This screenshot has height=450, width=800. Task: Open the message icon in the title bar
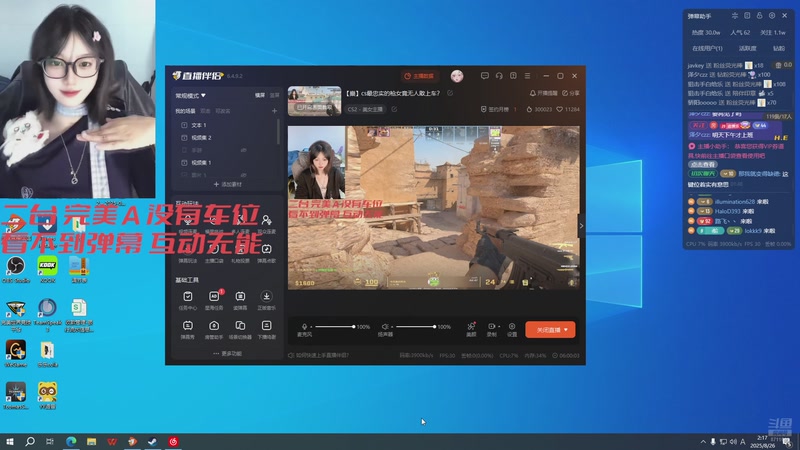[485, 76]
